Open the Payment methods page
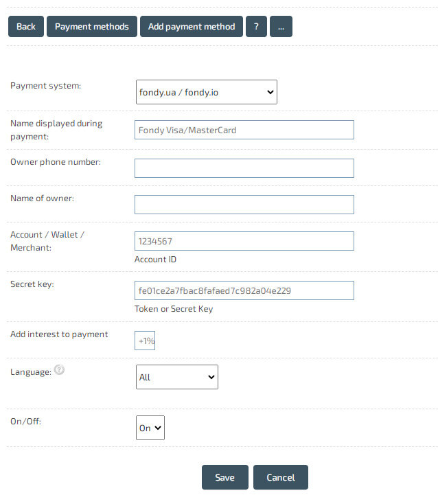The width and height of the screenshot is (438, 504). click(x=91, y=27)
